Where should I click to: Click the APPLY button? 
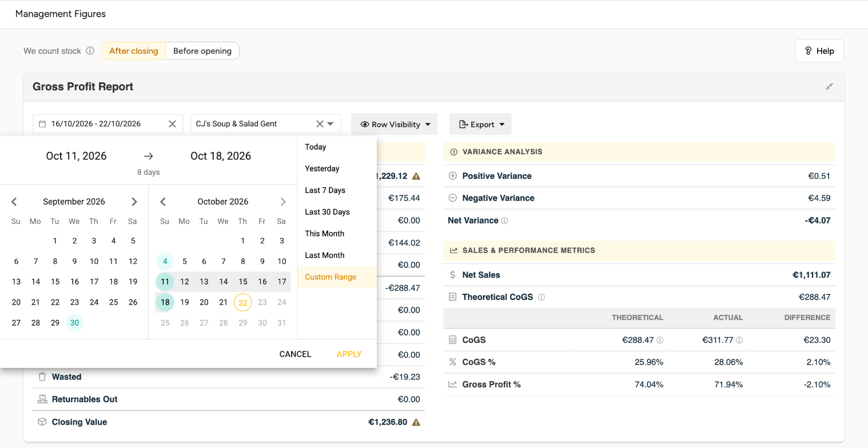(x=349, y=354)
